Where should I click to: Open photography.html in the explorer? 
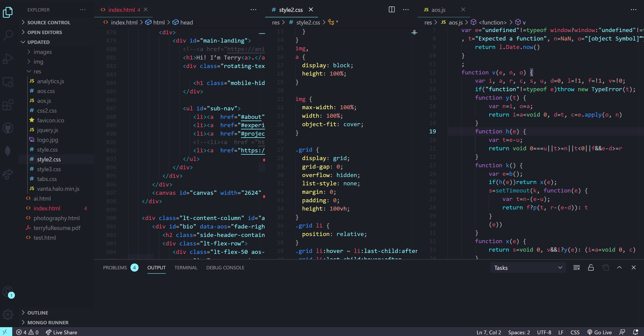[57, 218]
